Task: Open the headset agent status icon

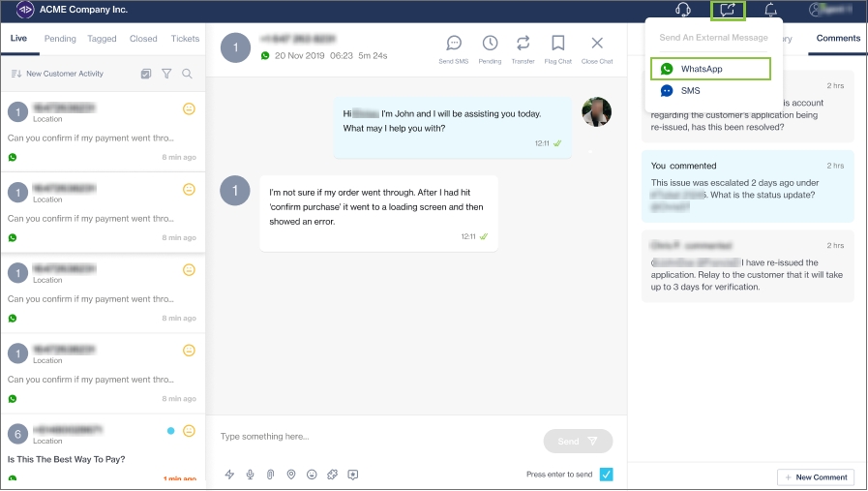Action: [683, 11]
